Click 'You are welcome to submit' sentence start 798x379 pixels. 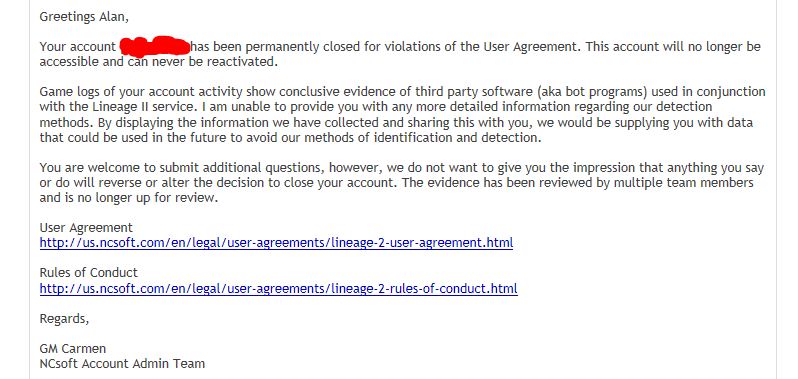click(119, 168)
